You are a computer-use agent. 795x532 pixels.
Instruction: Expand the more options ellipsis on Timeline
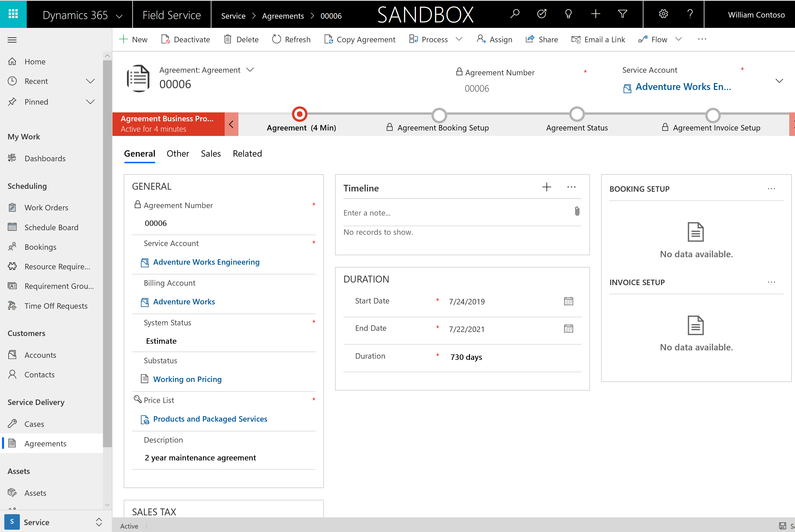coord(572,187)
